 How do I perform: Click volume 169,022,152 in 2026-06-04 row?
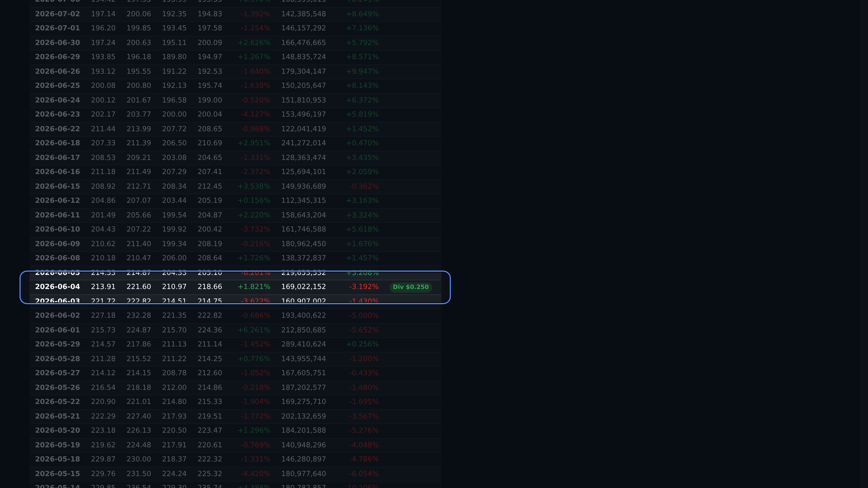click(304, 287)
